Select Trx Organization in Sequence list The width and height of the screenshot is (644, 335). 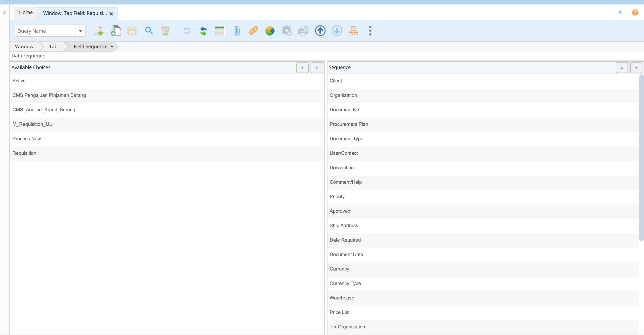point(483,327)
